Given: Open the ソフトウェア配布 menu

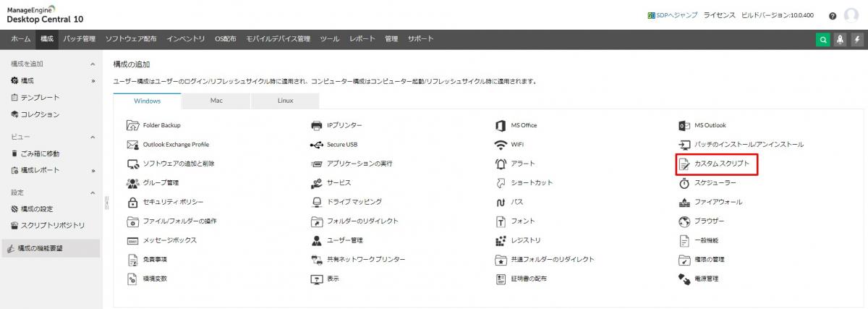Looking at the screenshot, I should point(130,39).
